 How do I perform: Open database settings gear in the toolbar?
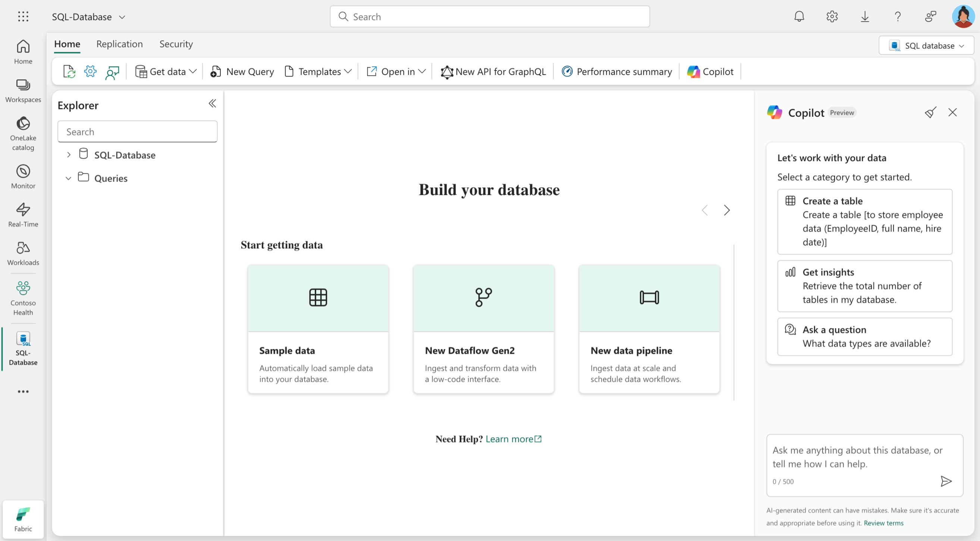point(90,72)
